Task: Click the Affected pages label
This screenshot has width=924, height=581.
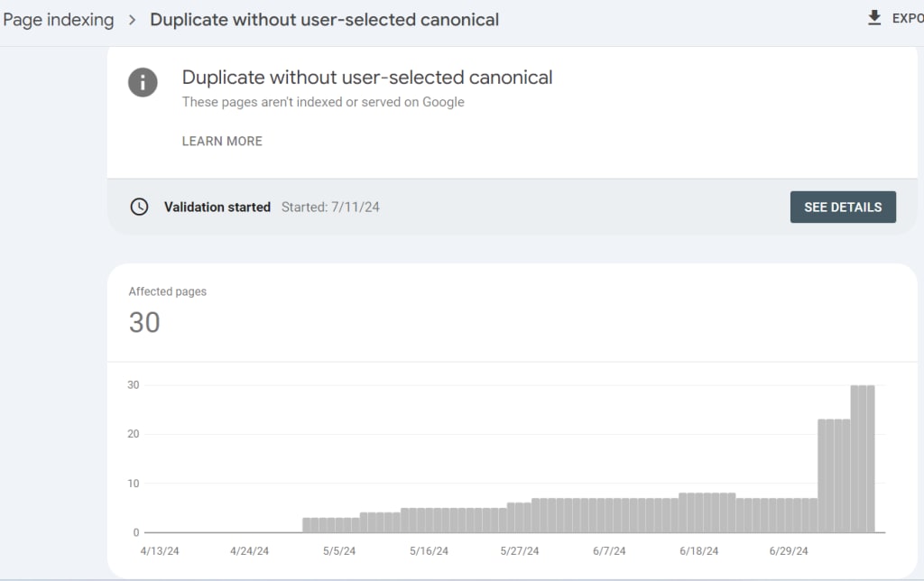Action: pyautogui.click(x=167, y=291)
